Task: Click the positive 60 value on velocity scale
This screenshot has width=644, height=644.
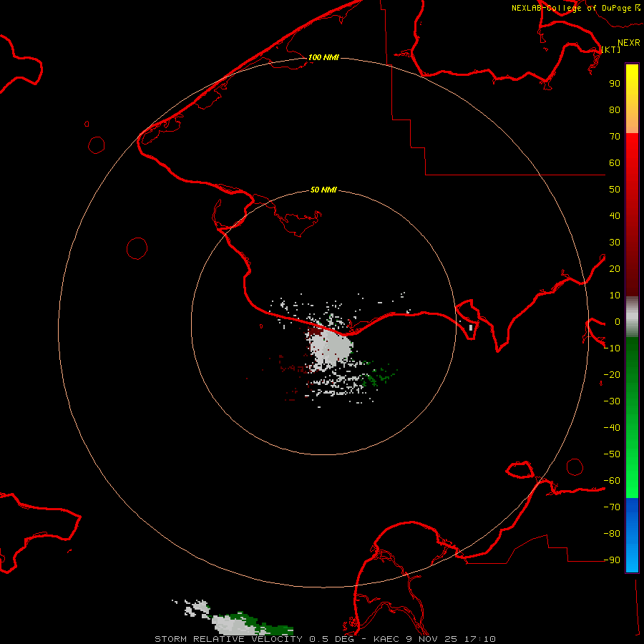Action: click(x=615, y=162)
